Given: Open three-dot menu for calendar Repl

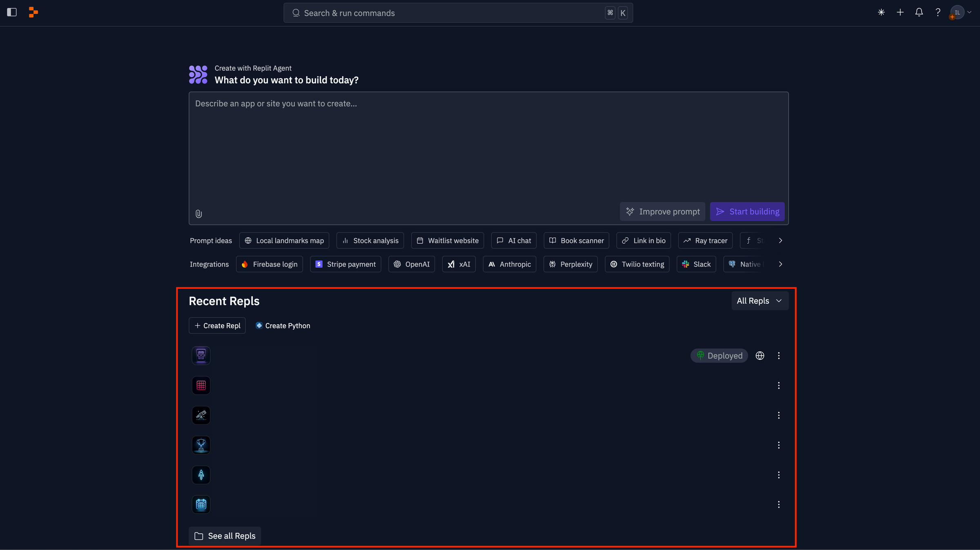Looking at the screenshot, I should pos(779,505).
